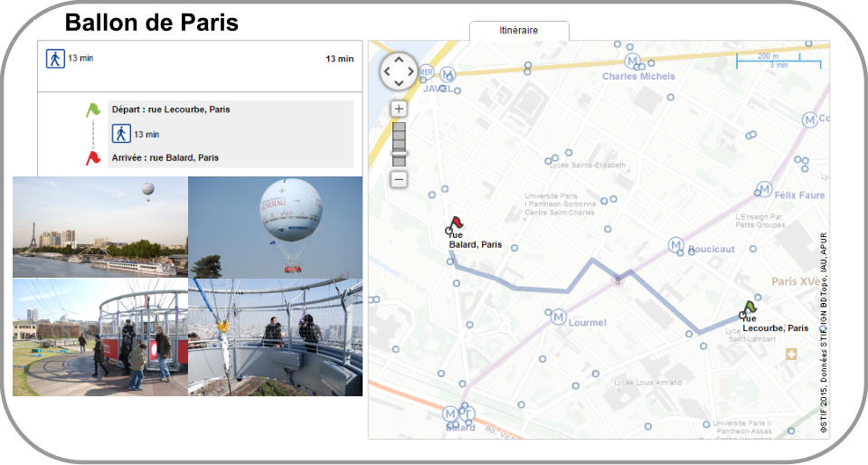
Task: Click the zoom level slider handle
Action: [x=399, y=154]
